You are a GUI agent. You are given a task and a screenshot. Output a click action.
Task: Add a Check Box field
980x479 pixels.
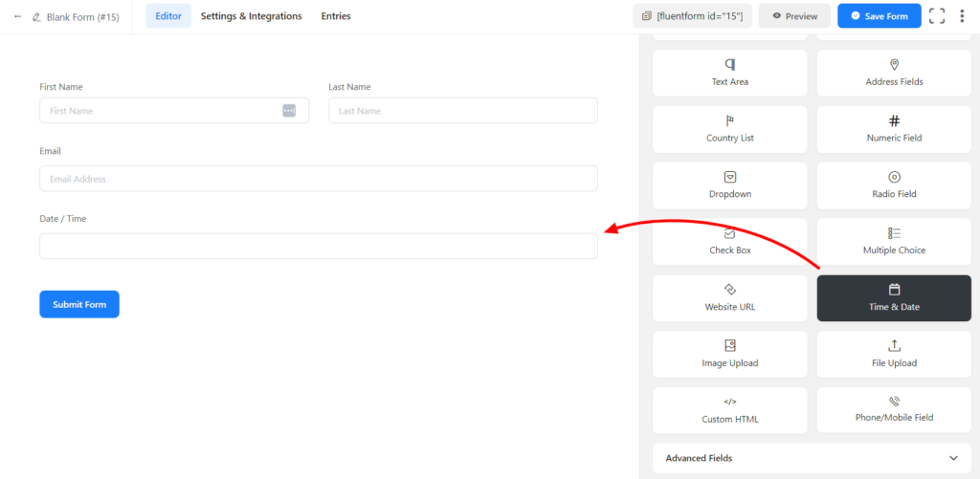pyautogui.click(x=730, y=242)
